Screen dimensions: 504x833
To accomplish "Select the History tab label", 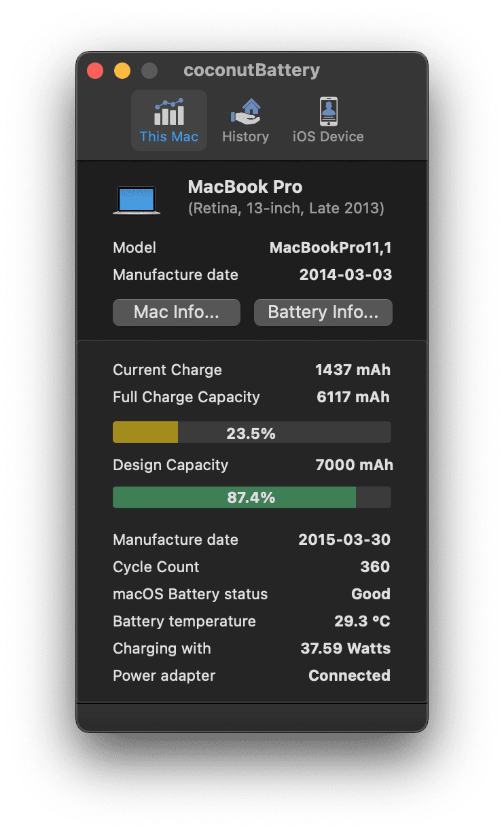I will [x=245, y=137].
